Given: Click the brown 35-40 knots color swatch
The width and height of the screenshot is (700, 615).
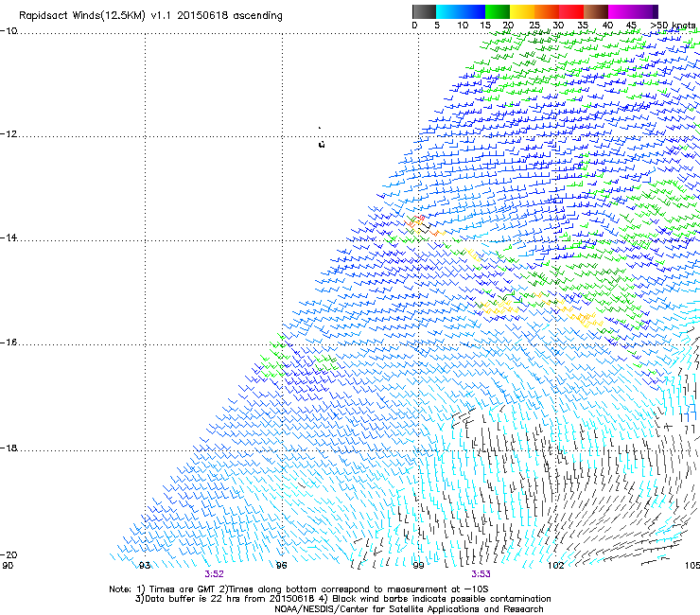Looking at the screenshot, I should click(x=596, y=11).
